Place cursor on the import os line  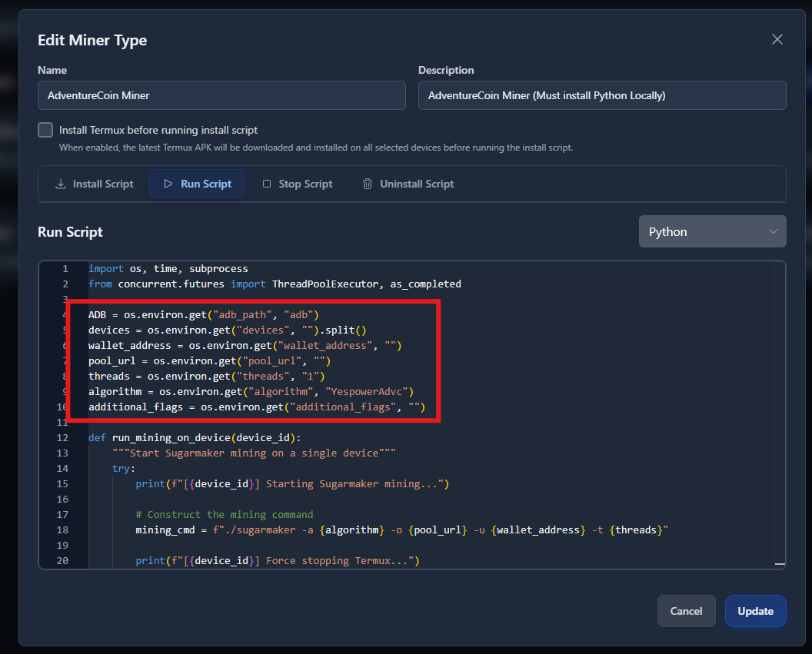pyautogui.click(x=168, y=269)
